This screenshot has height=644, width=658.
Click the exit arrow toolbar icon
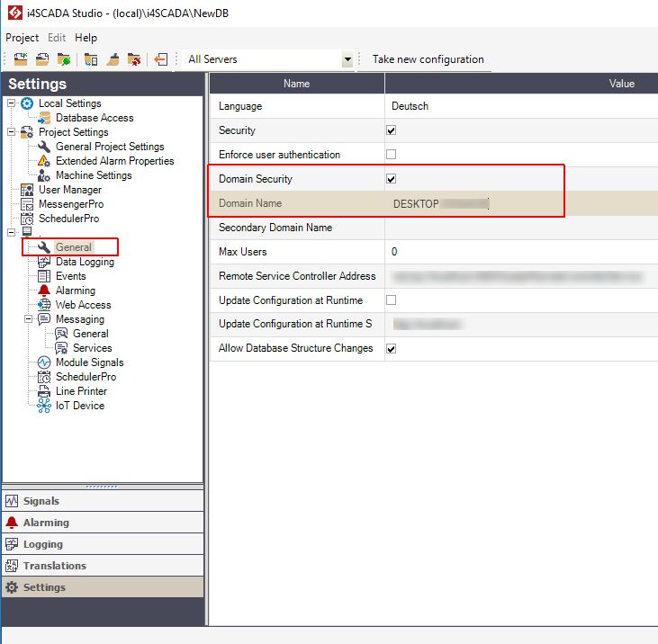tap(161, 59)
